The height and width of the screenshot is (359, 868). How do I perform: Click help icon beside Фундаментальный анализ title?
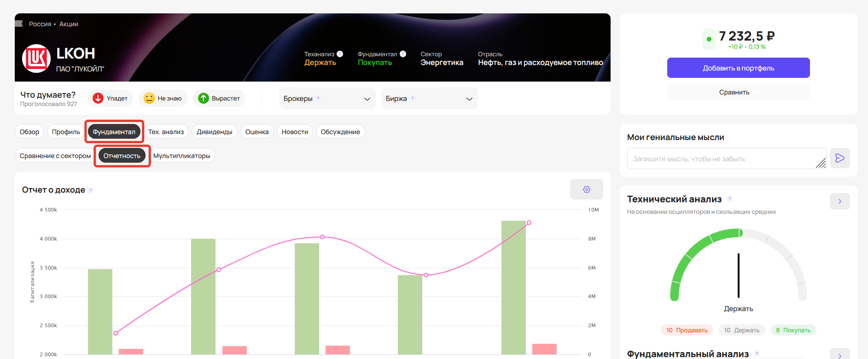click(757, 353)
